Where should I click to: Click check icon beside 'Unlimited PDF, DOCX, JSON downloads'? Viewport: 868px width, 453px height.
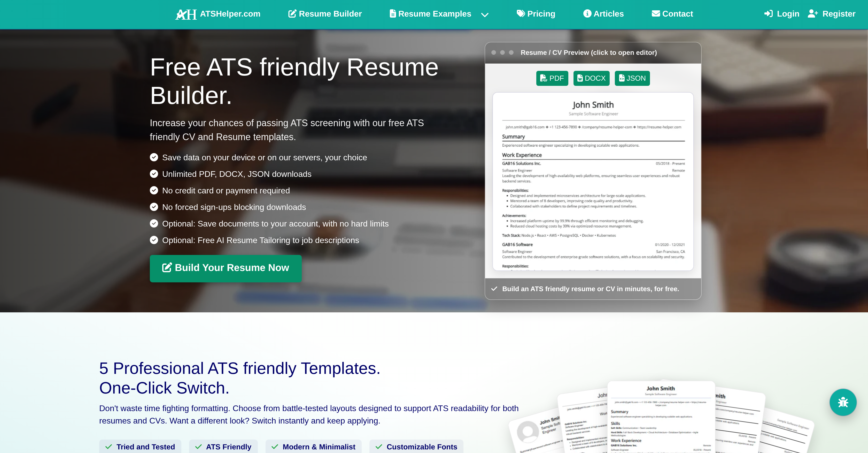click(x=154, y=174)
